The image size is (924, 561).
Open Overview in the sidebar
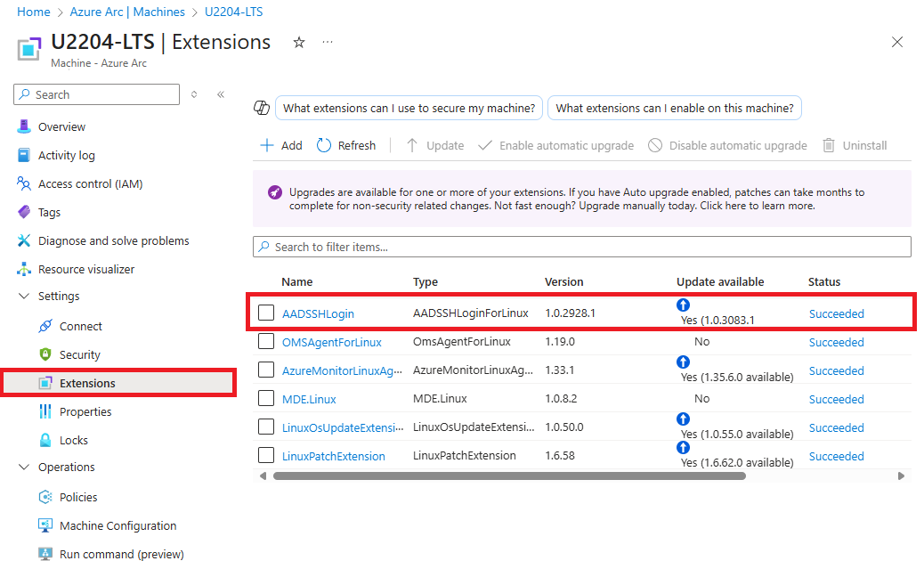[x=62, y=126]
